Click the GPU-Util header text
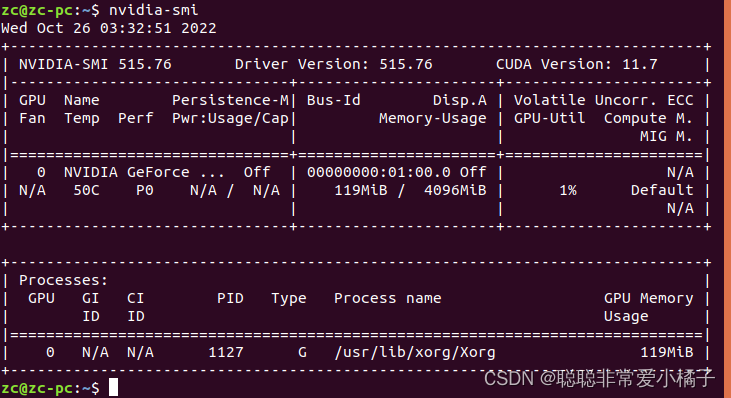 pos(550,118)
